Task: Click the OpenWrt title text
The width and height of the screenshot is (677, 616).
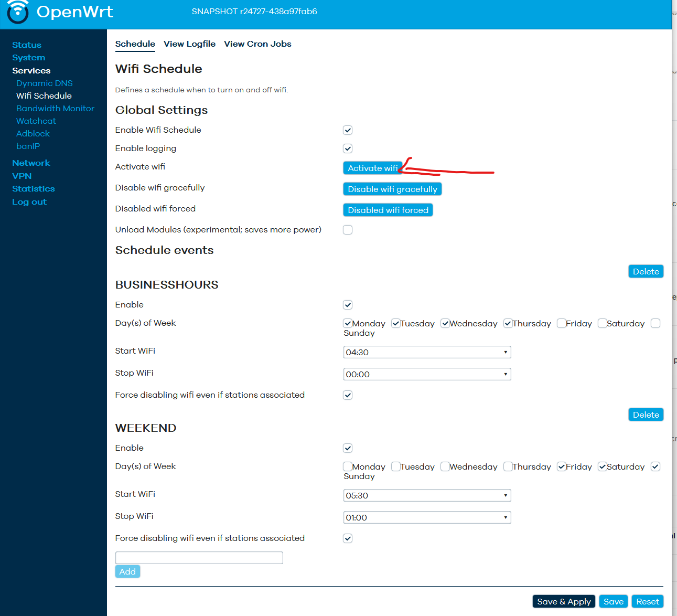Action: click(75, 12)
